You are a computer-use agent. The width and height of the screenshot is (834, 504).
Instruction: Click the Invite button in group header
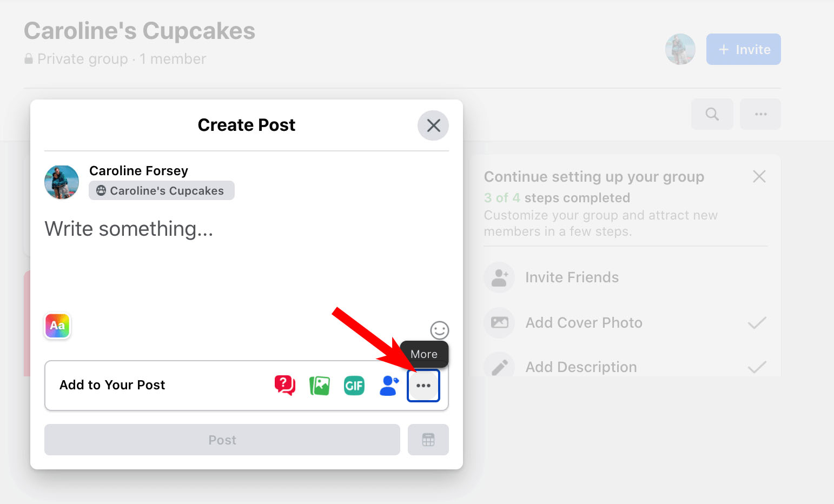pos(744,49)
